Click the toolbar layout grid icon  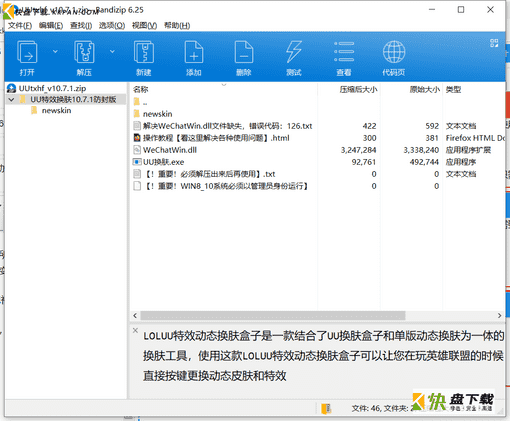coord(494,43)
